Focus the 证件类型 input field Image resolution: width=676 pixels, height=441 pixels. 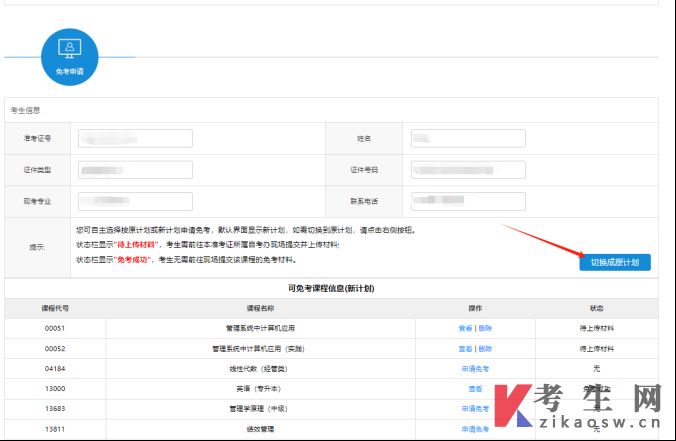tap(135, 170)
